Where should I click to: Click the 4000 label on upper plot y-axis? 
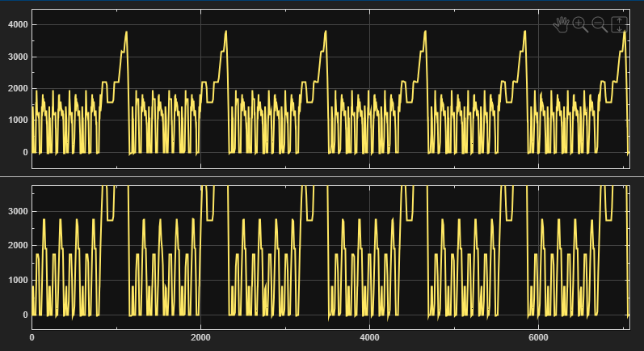(x=18, y=24)
